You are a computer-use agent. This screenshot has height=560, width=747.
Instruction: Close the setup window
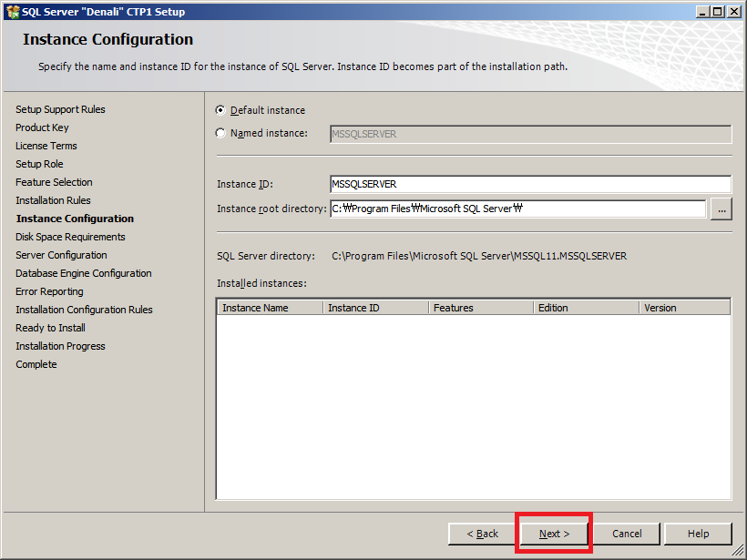[734, 12]
